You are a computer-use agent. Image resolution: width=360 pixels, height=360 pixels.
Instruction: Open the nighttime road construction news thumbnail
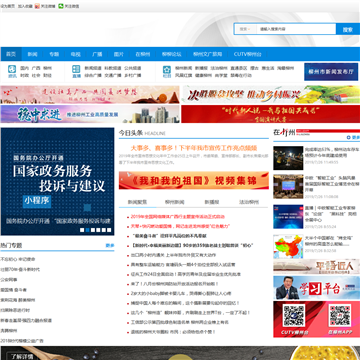[x=288, y=158]
